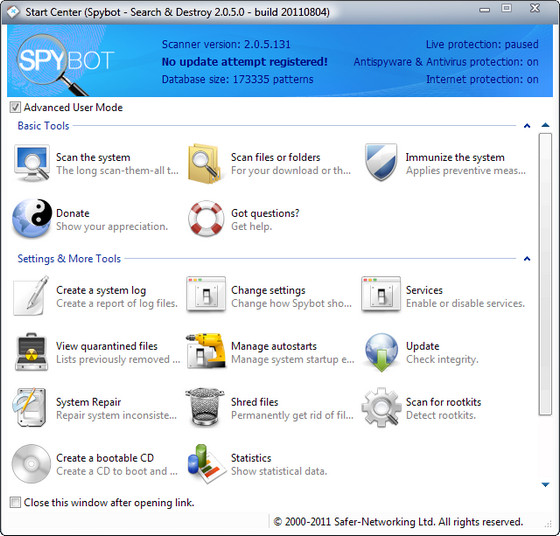Open the Change settings switch icon

click(x=206, y=294)
